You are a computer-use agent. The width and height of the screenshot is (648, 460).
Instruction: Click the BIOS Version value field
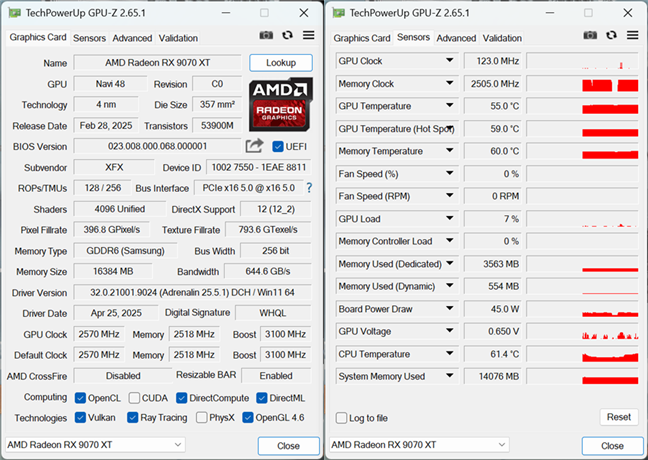(157, 146)
